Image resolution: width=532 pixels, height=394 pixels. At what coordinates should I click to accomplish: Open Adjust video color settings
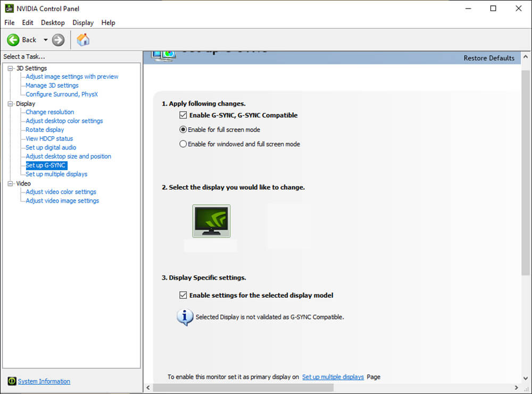(61, 192)
